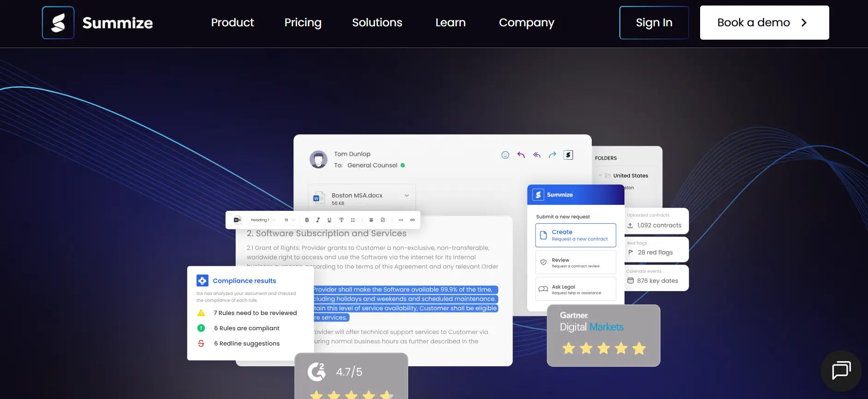Click the green verified dot next to General Counsel

pos(403,165)
